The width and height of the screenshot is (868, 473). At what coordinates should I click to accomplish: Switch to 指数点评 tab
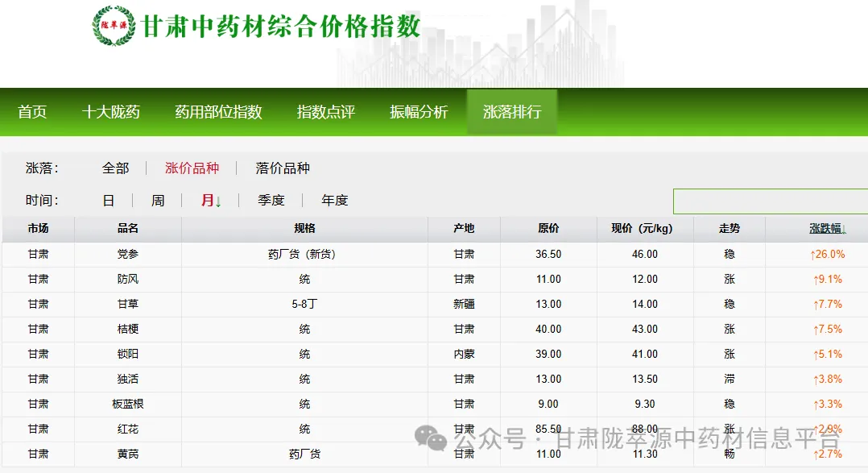coord(325,112)
